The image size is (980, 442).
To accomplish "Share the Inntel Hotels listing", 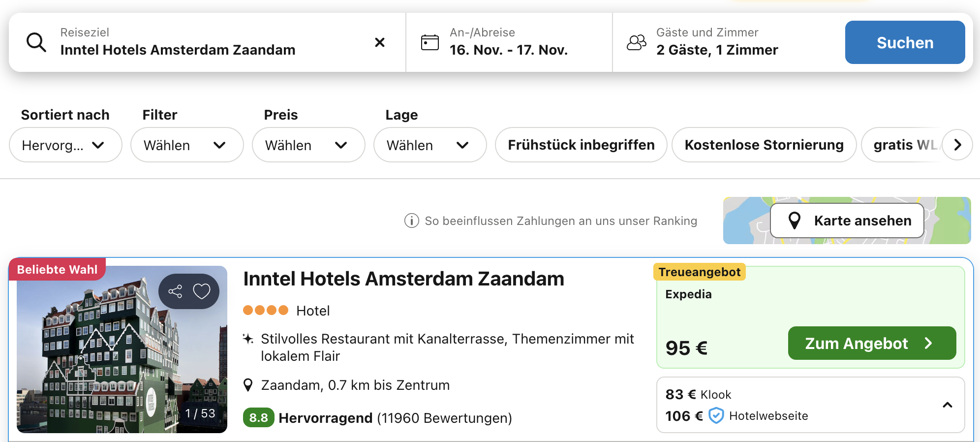I will 175,291.
